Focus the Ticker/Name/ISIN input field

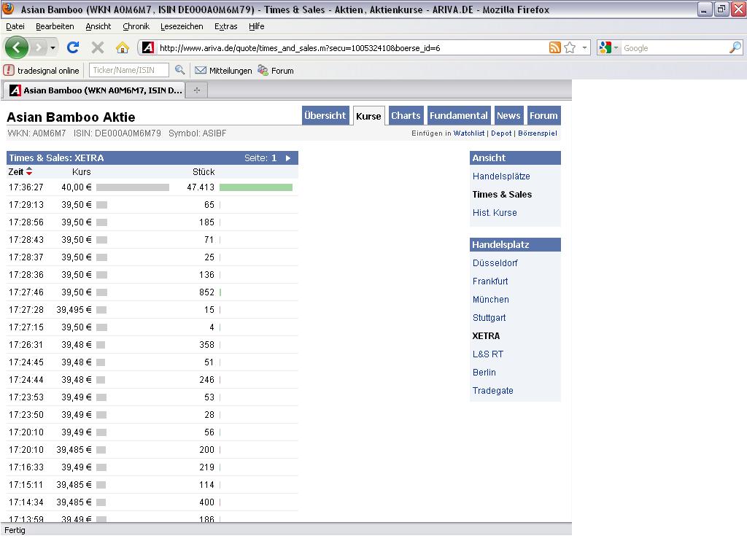click(x=128, y=71)
